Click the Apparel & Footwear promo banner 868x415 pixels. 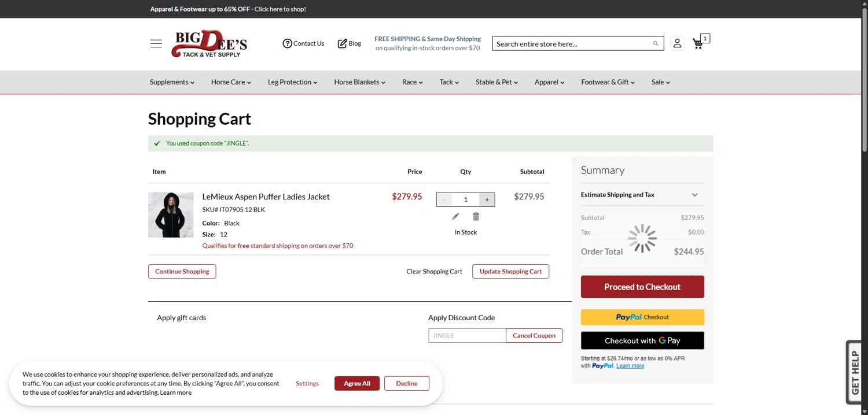pos(228,9)
